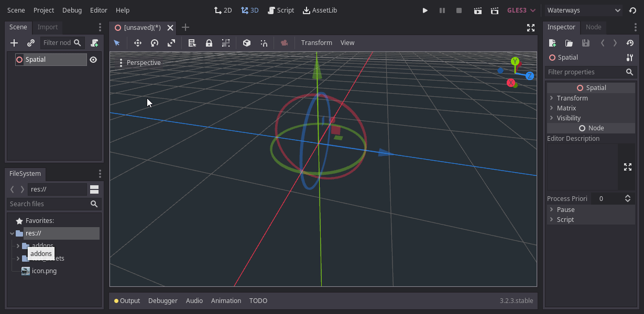Switch to Script workspace
644x314 pixels.
281,10
